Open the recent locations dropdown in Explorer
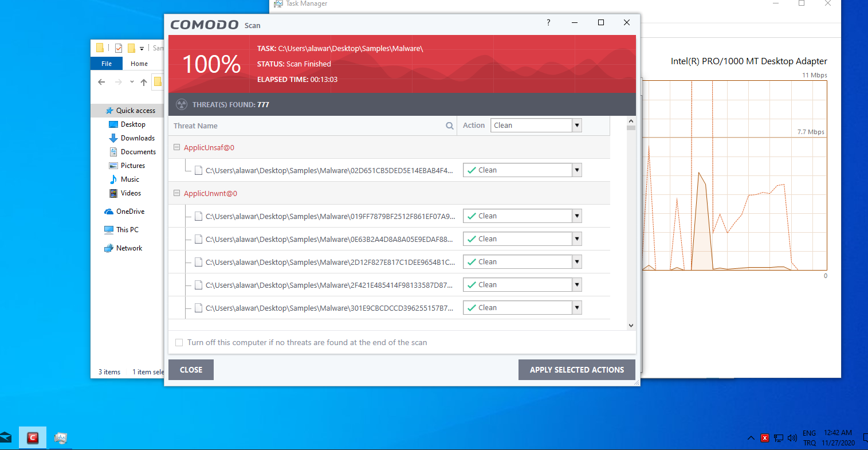 [132, 82]
